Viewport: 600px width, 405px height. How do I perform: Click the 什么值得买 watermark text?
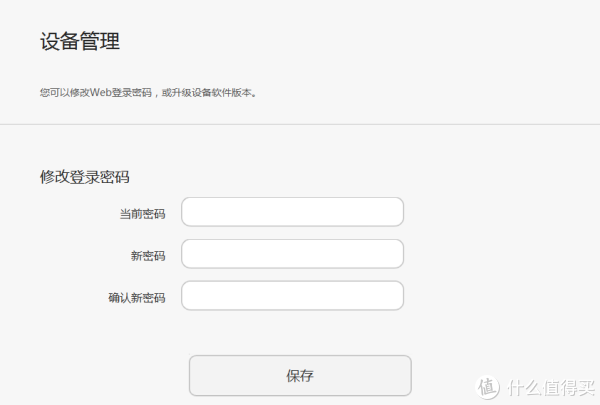551,388
